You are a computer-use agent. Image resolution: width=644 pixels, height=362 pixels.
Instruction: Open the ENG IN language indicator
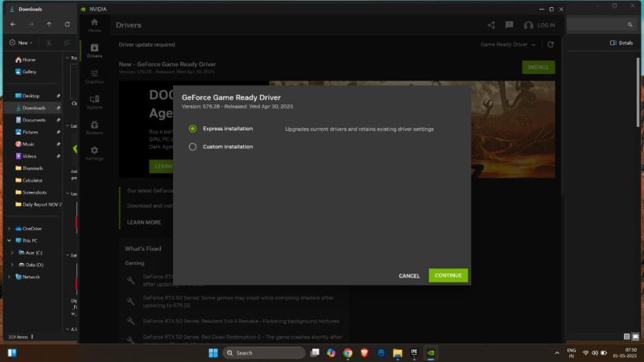pyautogui.click(x=572, y=353)
